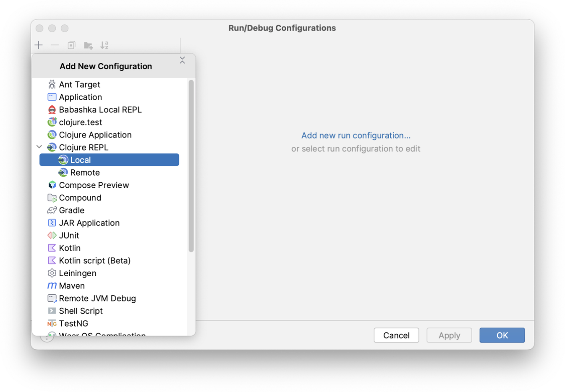
Task: Select TestNG configuration type
Action: tap(73, 323)
